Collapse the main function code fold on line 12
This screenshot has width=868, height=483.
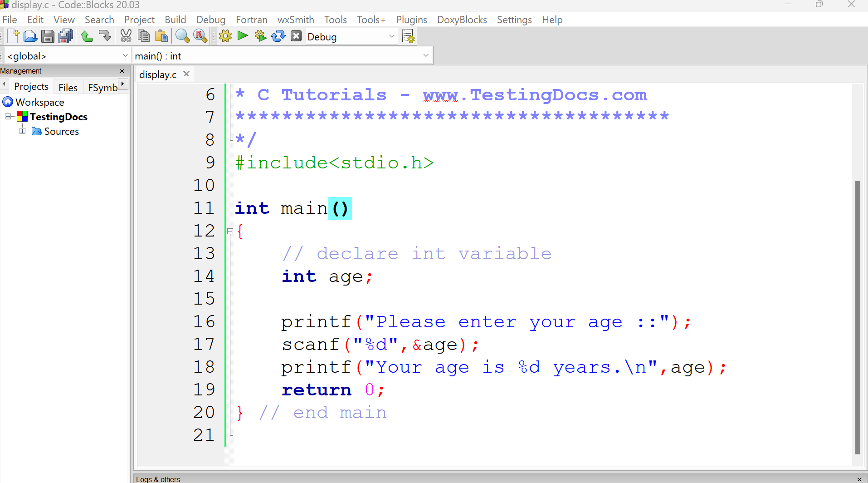click(230, 231)
